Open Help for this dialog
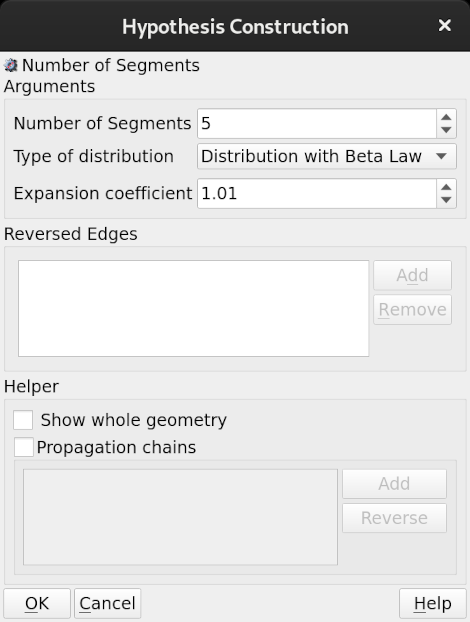 433,603
